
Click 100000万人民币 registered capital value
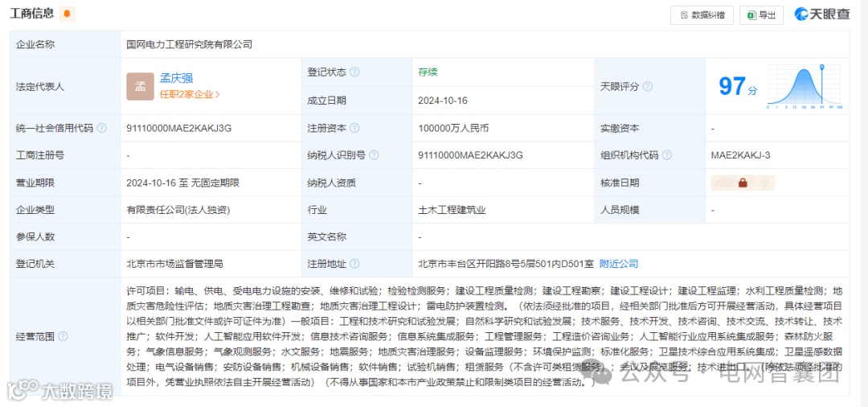(x=453, y=128)
